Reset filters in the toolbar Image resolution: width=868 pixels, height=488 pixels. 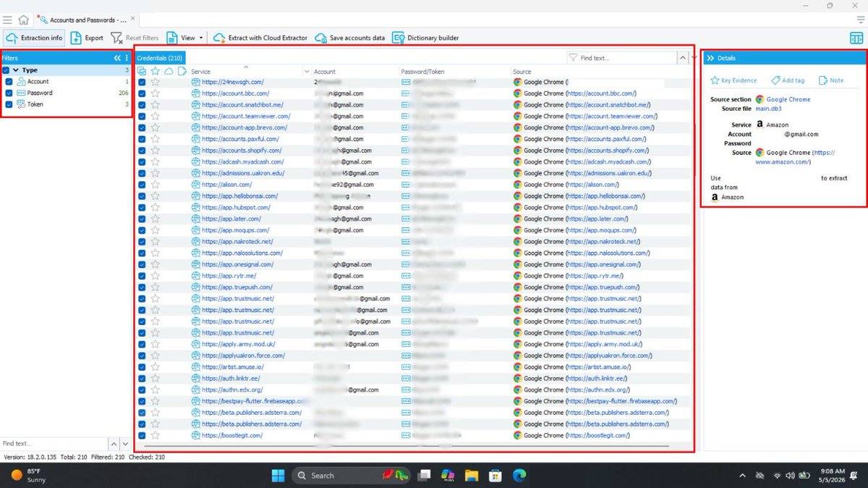click(x=135, y=38)
